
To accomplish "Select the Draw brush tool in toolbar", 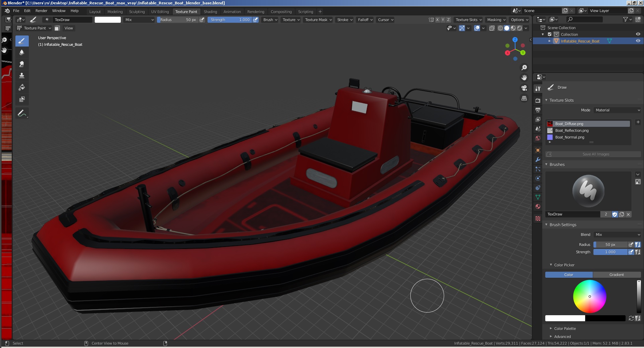I will 22,41.
